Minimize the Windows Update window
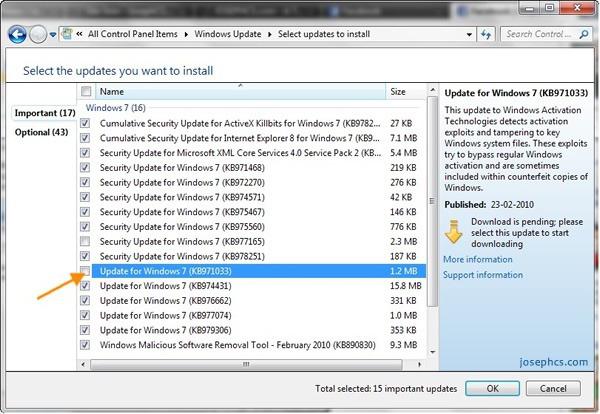600x414 pixels. pos(530,8)
